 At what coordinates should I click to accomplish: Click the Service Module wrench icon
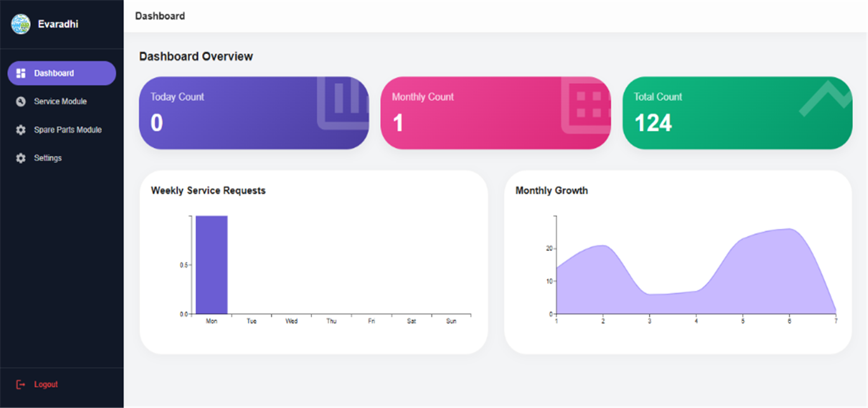[20, 102]
